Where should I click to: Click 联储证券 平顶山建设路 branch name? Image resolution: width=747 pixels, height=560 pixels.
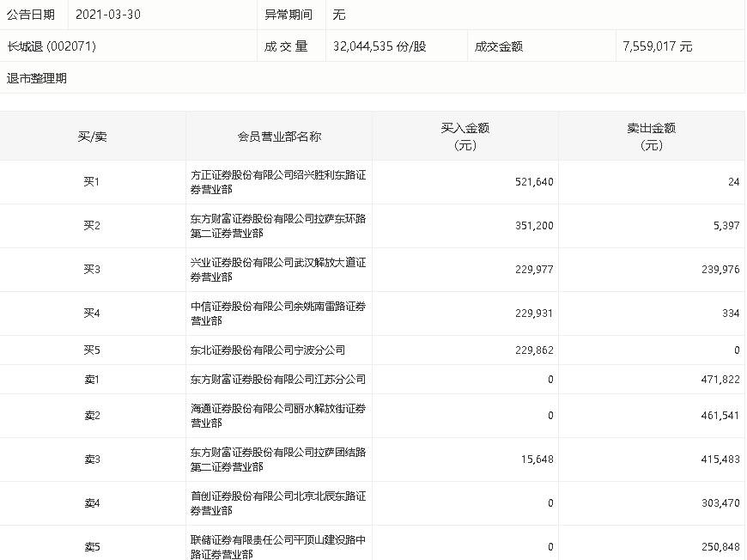point(278,546)
